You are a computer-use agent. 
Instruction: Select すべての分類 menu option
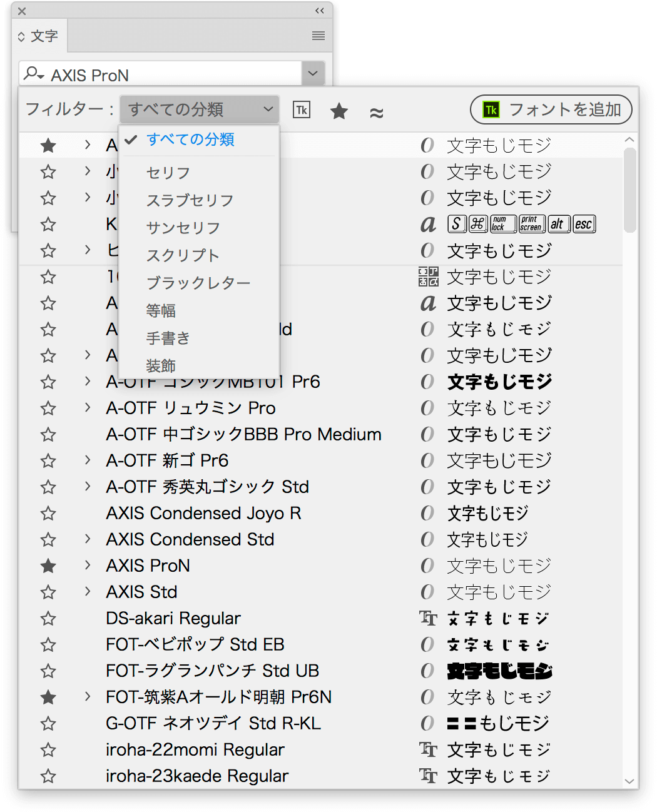(x=198, y=140)
